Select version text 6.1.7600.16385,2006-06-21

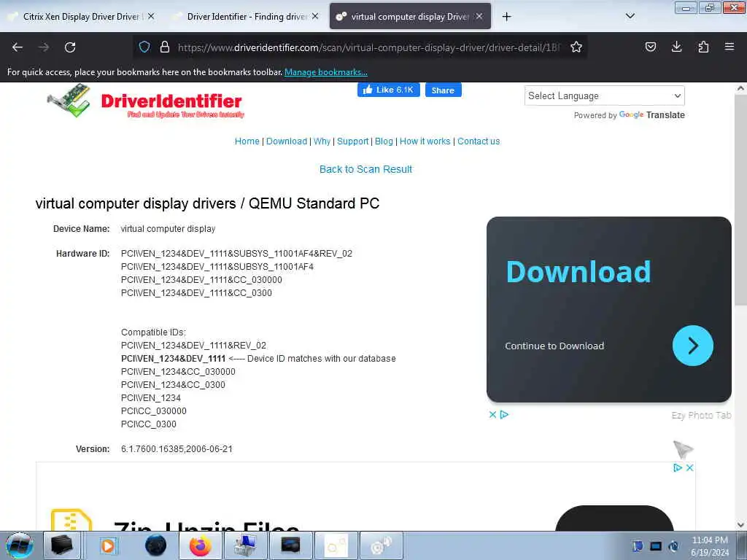[177, 449]
